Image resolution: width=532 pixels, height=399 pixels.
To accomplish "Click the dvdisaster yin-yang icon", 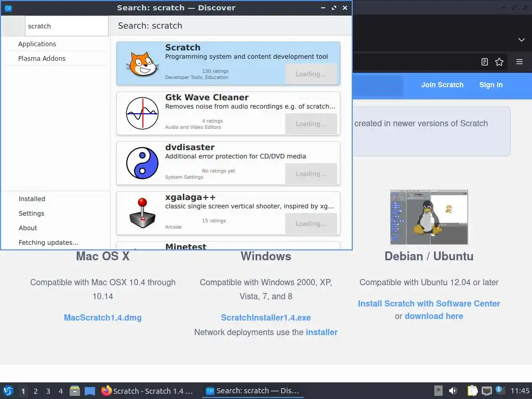I will 142,163.
